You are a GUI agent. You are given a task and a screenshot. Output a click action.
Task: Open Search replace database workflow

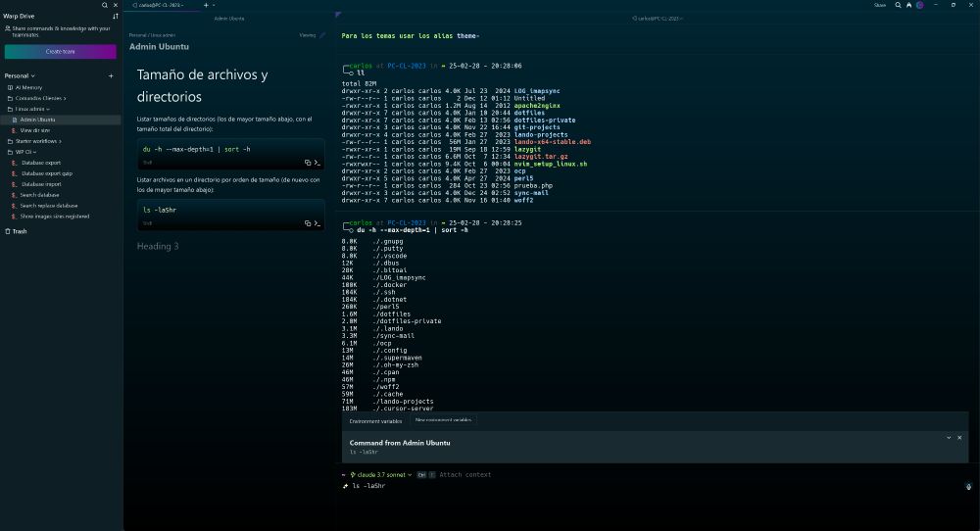[48, 206]
